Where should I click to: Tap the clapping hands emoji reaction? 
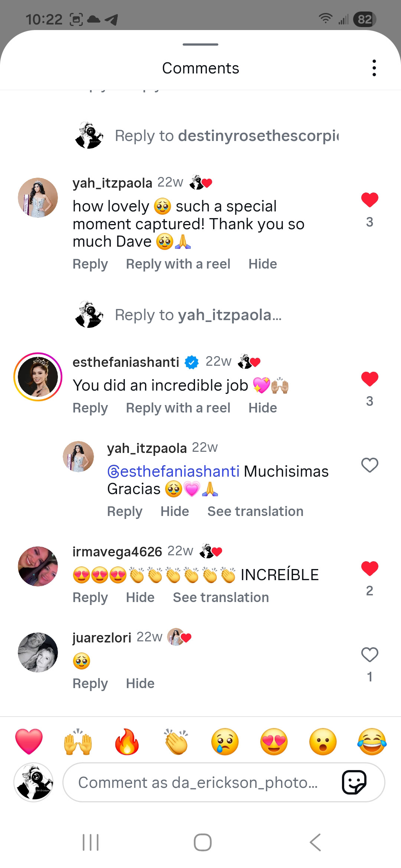point(176,742)
